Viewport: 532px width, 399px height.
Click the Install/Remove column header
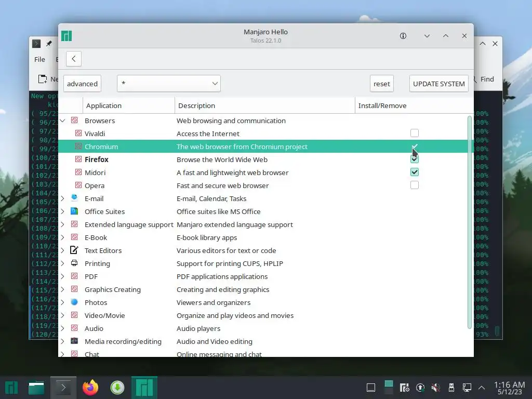tap(414, 105)
